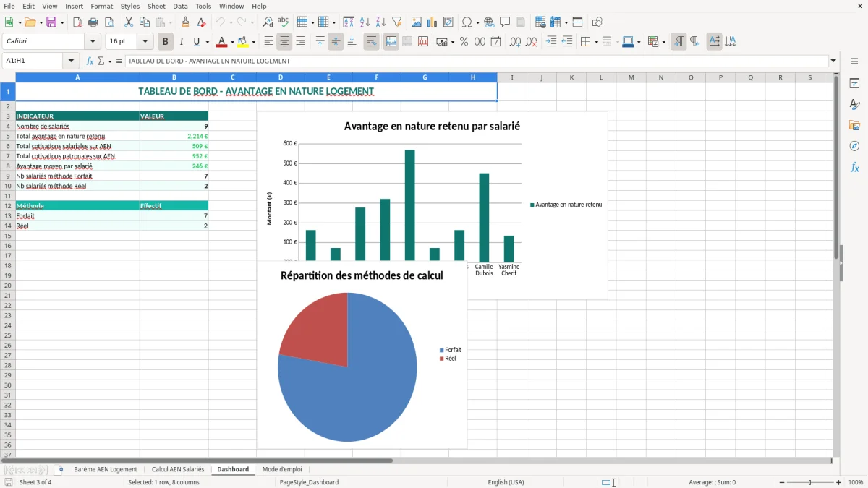Click the Sort Descending icon
The height and width of the screenshot is (488, 868).
point(381,22)
